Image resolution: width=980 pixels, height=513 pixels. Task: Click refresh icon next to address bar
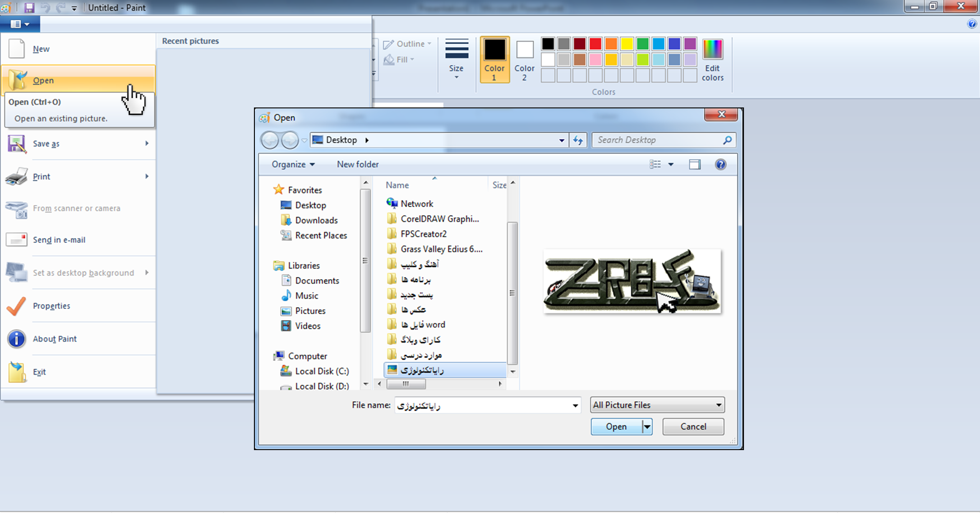[578, 140]
